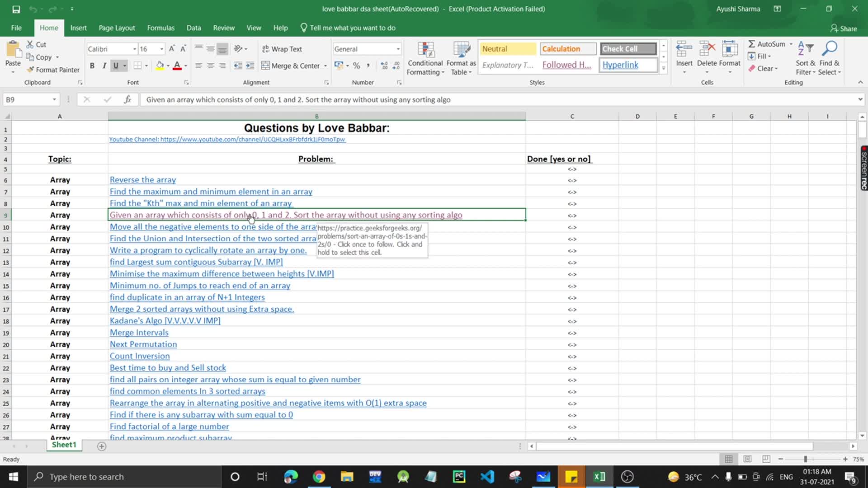Open the Font Color arrow dropdown

pos(186,66)
